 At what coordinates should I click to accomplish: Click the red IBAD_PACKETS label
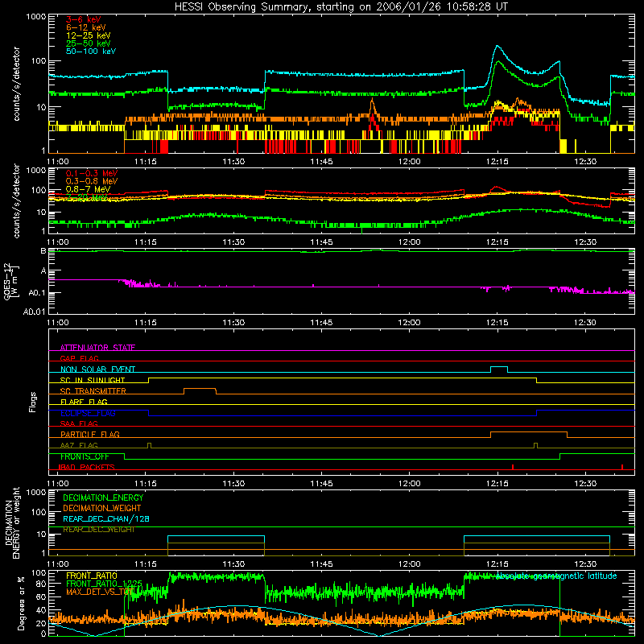tap(87, 467)
